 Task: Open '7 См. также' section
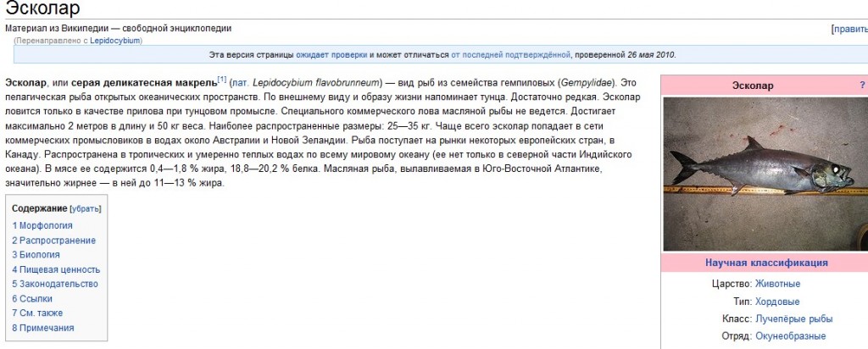pyautogui.click(x=37, y=313)
